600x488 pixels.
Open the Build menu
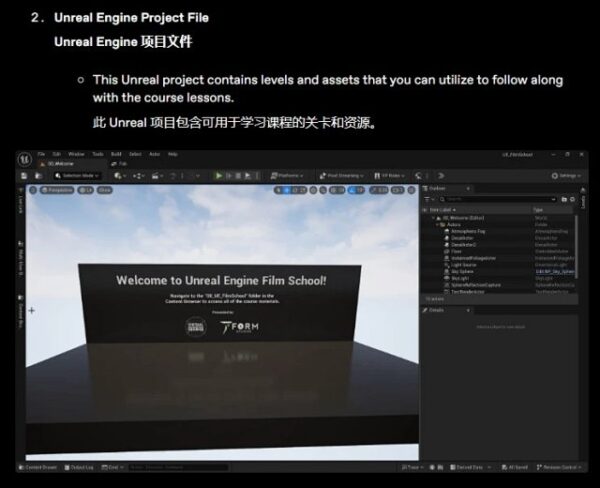point(116,154)
